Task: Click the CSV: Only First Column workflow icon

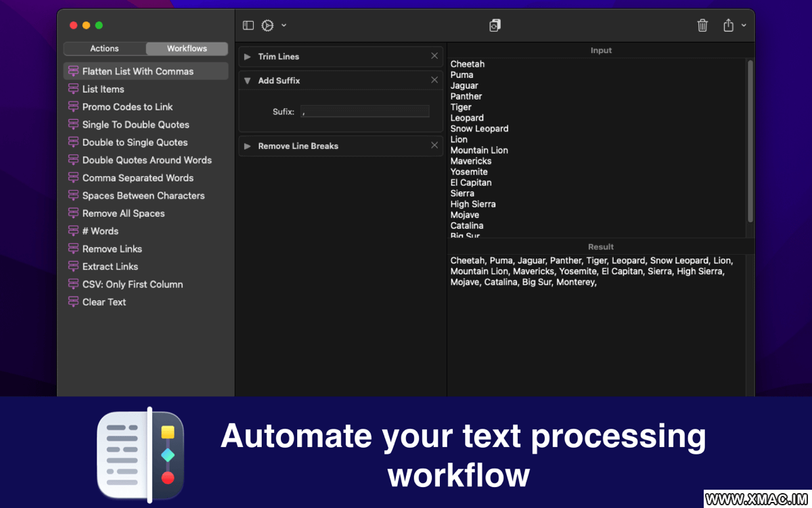Action: [73, 284]
